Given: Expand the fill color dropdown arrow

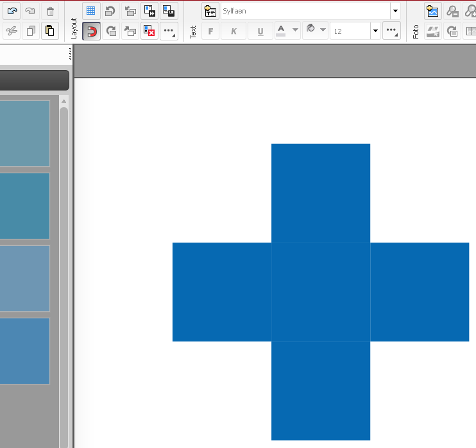Looking at the screenshot, I should coord(323,30).
